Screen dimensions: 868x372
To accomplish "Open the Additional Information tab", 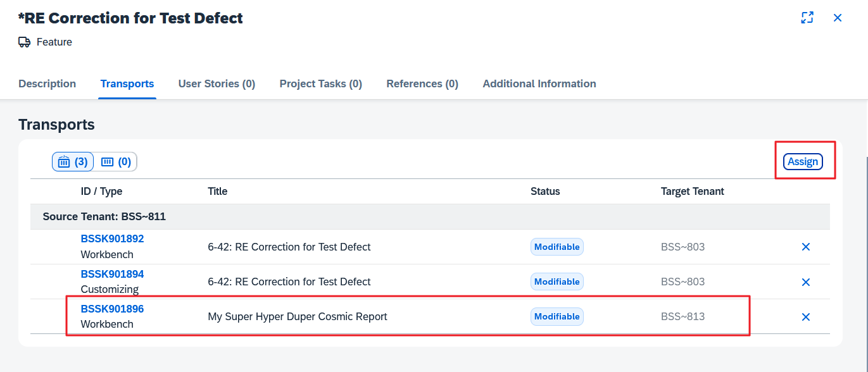I will (x=539, y=84).
